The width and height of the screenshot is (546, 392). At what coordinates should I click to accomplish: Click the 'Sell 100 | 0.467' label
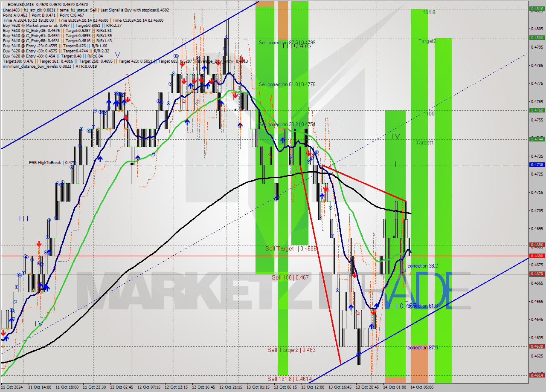290,277
